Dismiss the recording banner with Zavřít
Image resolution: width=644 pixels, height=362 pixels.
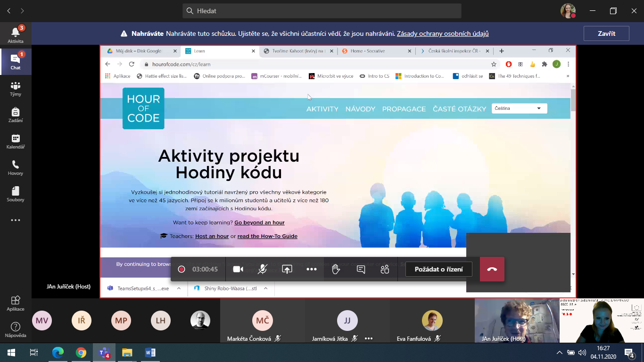click(x=606, y=33)
